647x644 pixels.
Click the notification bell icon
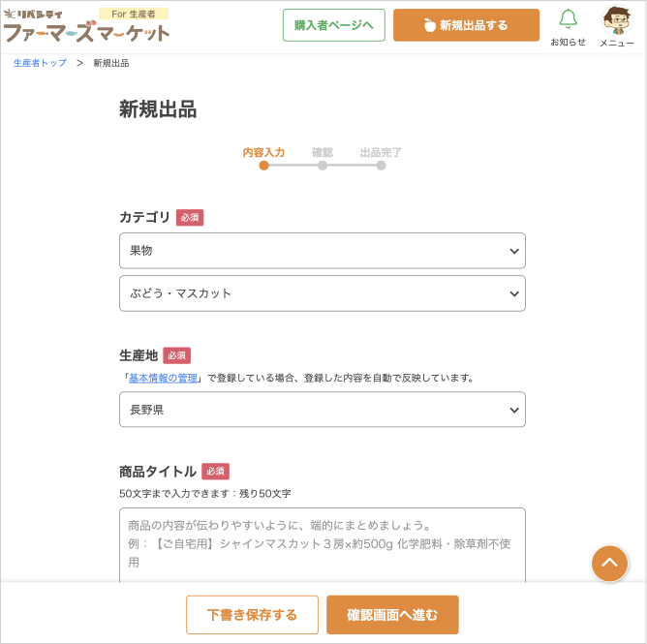[568, 19]
